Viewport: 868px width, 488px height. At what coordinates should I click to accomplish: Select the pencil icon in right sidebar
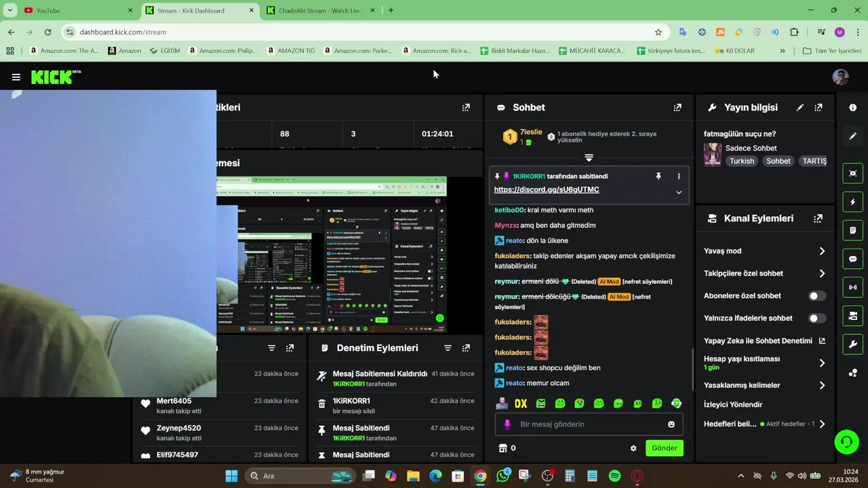[852, 136]
